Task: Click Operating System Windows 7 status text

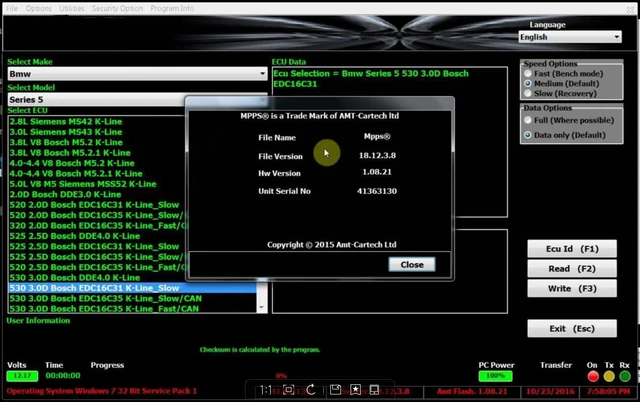Action: [x=102, y=391]
